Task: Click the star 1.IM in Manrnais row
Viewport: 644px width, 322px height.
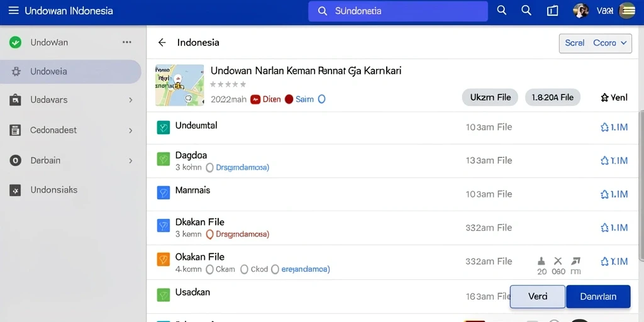Action: click(x=614, y=194)
